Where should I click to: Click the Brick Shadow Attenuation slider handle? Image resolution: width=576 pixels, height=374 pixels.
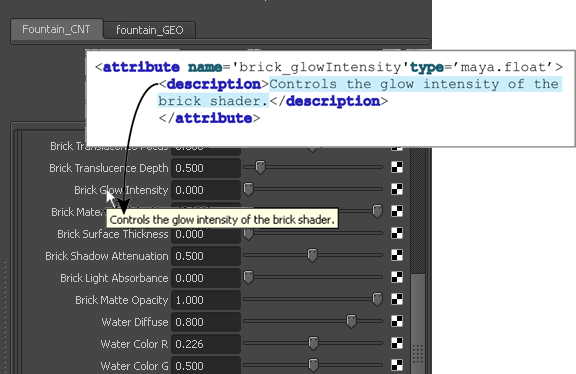pos(312,255)
